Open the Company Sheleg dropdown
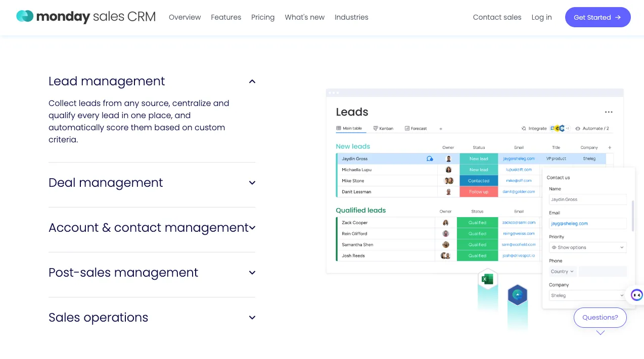The image size is (644, 359). pyautogui.click(x=587, y=295)
